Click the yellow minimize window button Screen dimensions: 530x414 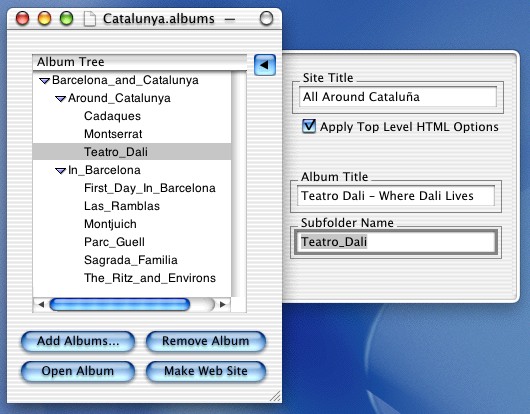coord(44,18)
